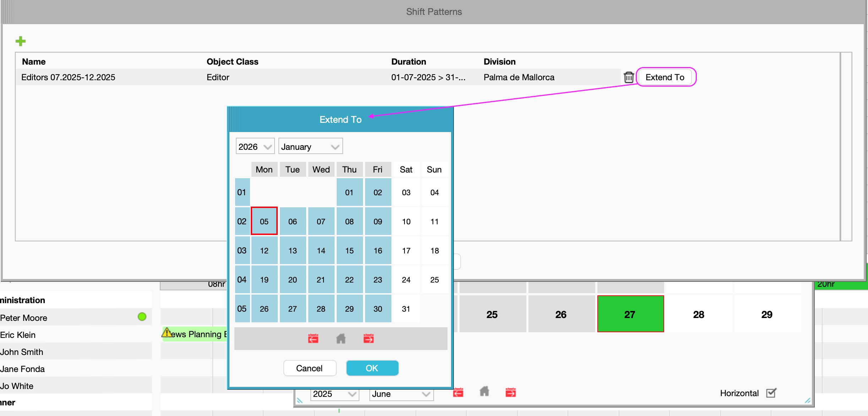Open the January month dropdown

[x=310, y=147]
